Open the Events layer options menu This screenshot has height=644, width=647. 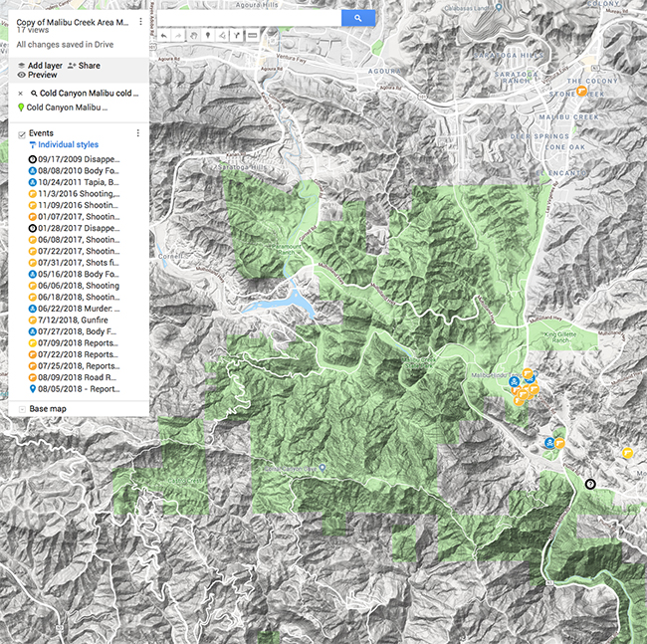tap(137, 133)
